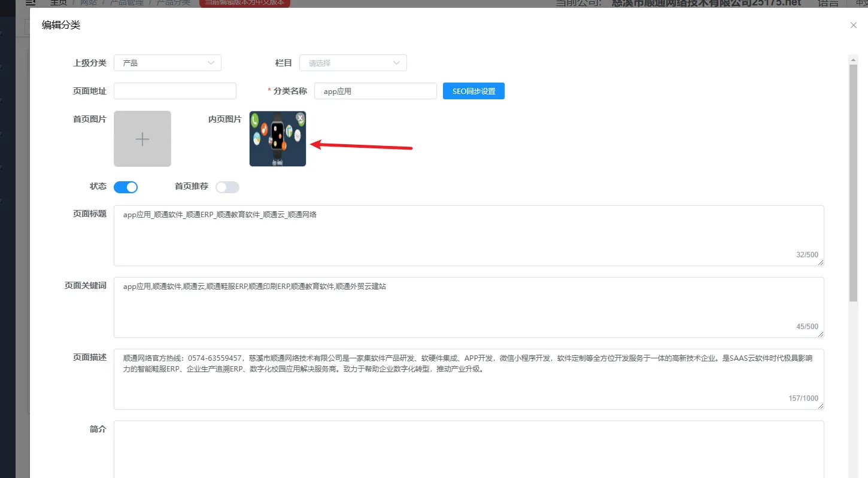The image size is (868, 478).
Task: Click the scrollbar up arrow in dialog
Action: click(853, 59)
